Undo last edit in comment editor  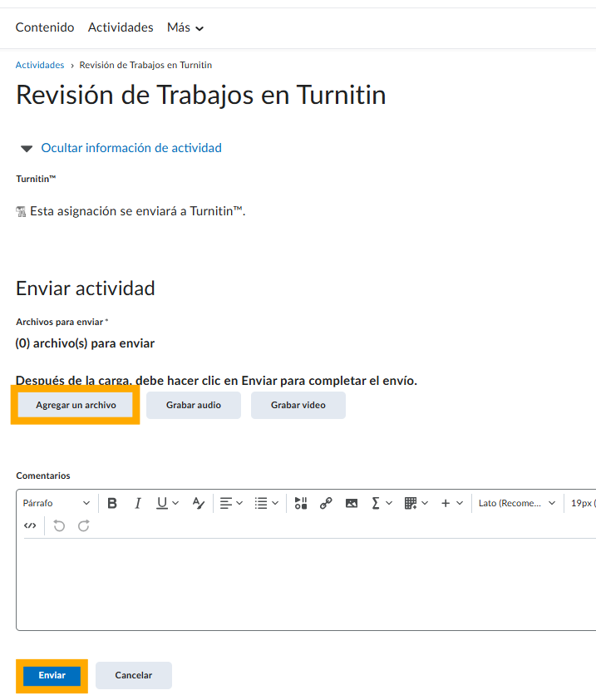coord(59,526)
